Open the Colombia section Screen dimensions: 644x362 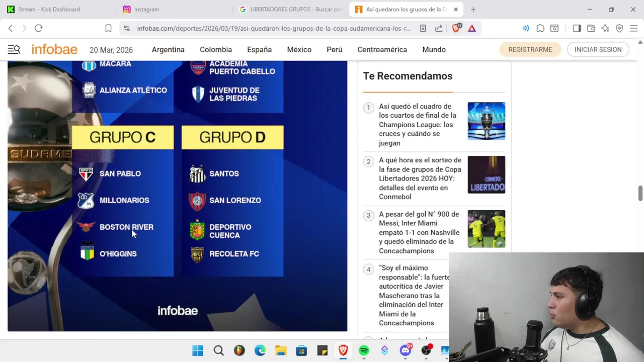point(216,49)
